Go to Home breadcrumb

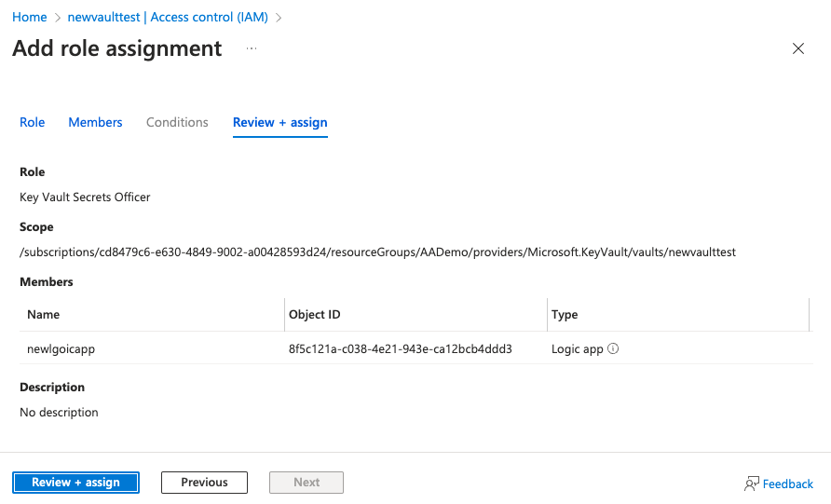click(30, 18)
